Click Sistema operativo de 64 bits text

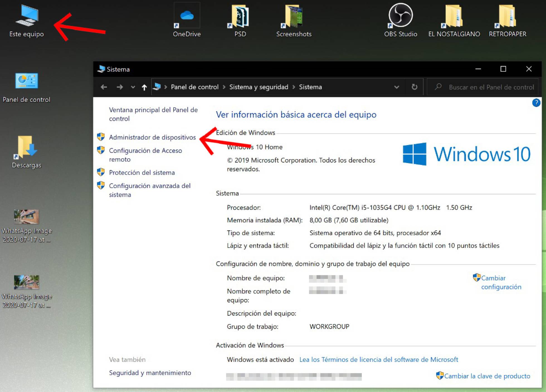(x=375, y=233)
